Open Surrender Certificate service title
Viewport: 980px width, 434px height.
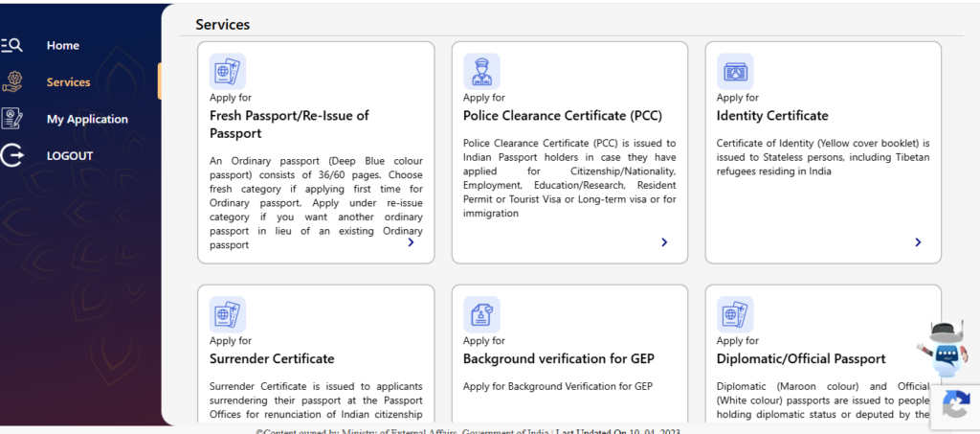coord(272,359)
